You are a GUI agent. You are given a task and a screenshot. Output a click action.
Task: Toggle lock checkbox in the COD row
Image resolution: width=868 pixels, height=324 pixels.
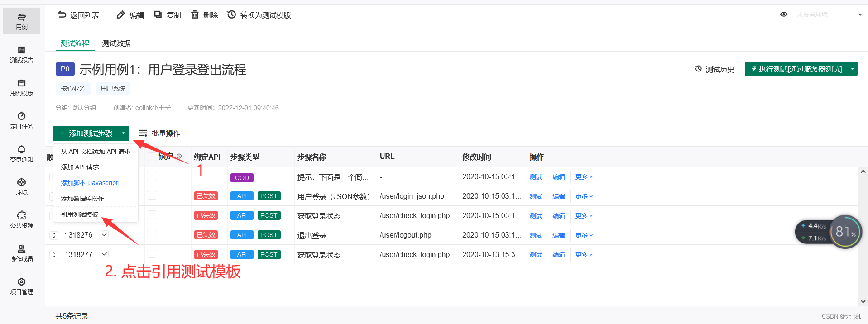152,176
